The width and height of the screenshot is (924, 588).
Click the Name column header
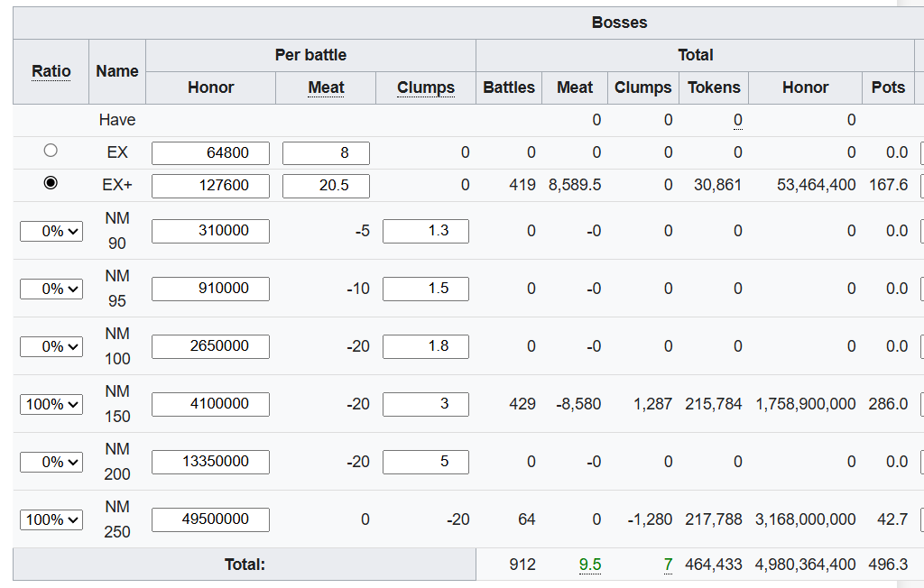pos(117,71)
